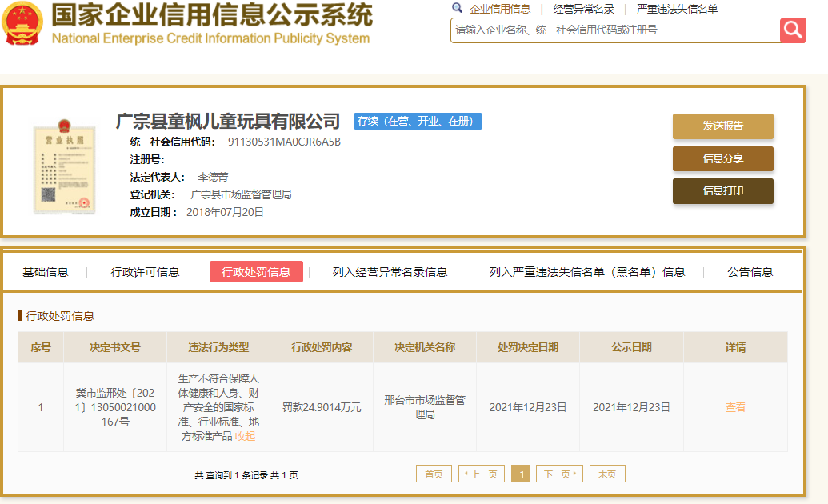This screenshot has width=828, height=504.
Task: Select the 经营异常名录 search category
Action: [583, 9]
